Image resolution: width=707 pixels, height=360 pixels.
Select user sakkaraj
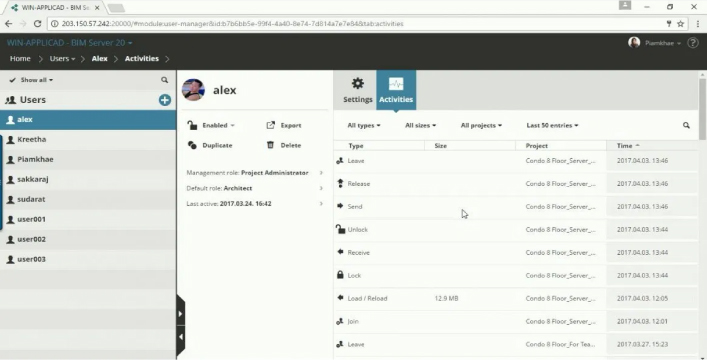tap(88, 179)
